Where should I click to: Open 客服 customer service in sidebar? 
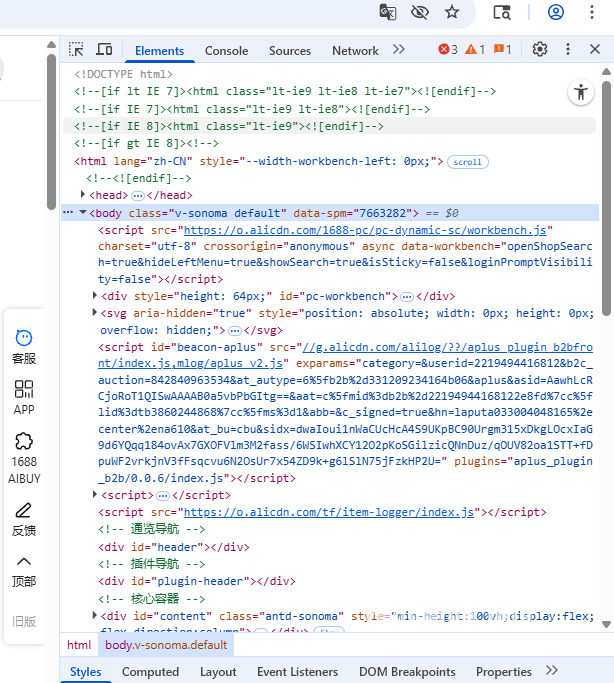click(x=24, y=347)
